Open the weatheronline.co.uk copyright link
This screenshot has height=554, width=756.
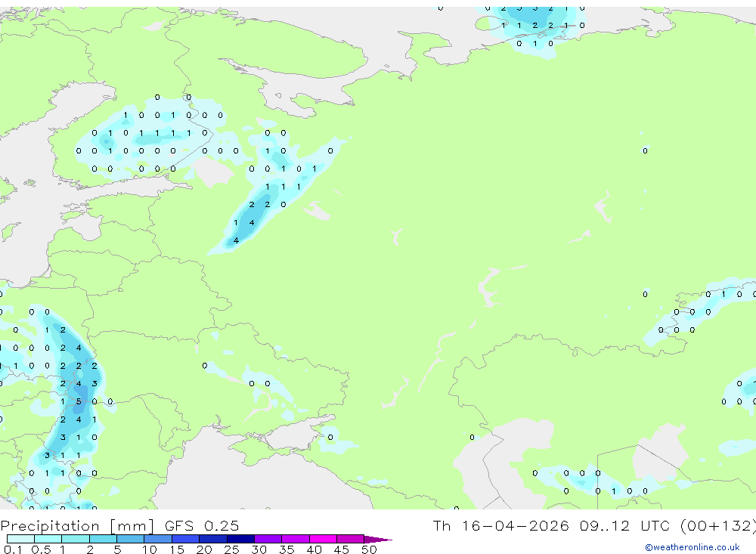(x=692, y=547)
